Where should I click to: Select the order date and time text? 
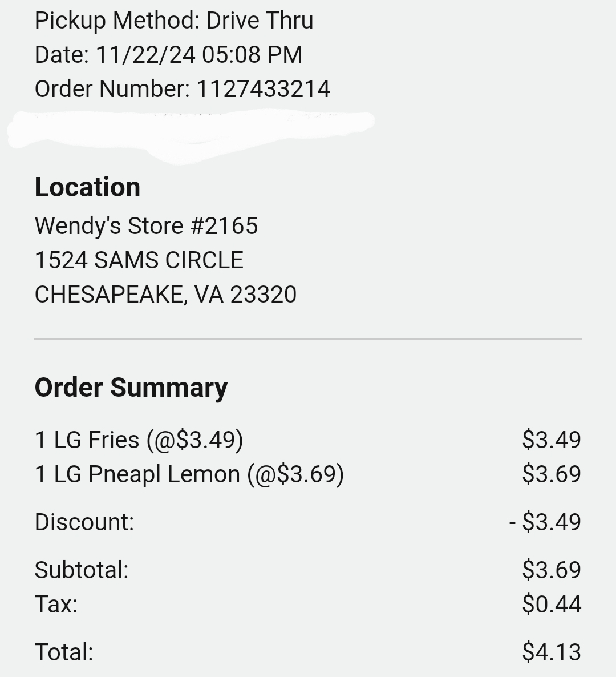[x=168, y=55]
